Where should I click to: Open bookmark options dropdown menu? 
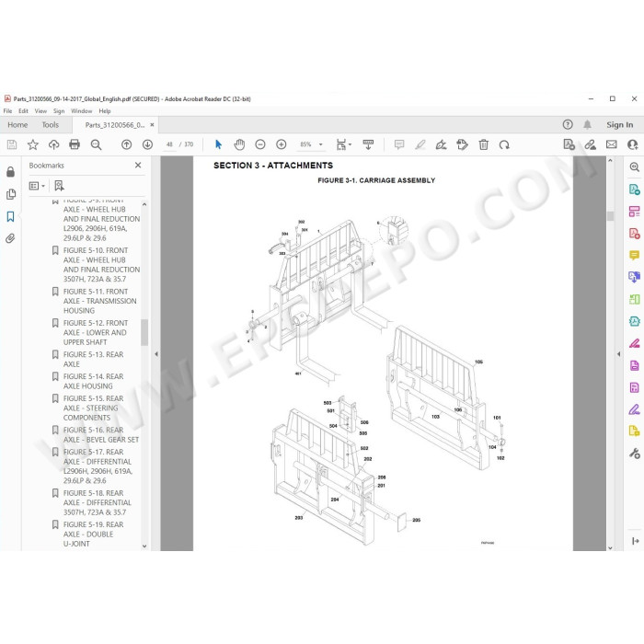[37, 186]
